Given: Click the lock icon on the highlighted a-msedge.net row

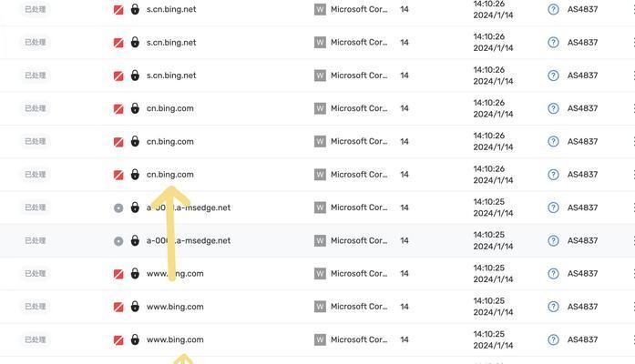Looking at the screenshot, I should [135, 240].
